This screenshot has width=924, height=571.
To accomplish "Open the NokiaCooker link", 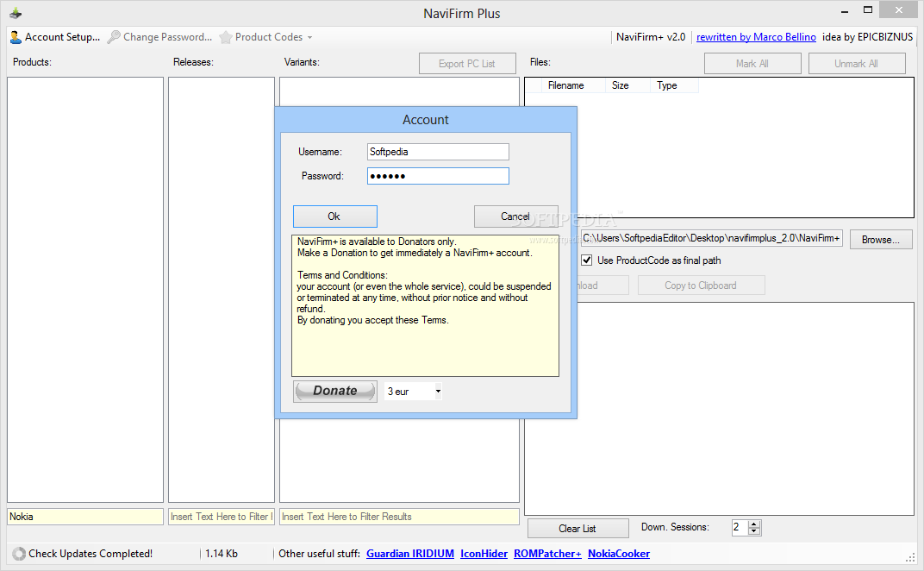I will pos(619,553).
